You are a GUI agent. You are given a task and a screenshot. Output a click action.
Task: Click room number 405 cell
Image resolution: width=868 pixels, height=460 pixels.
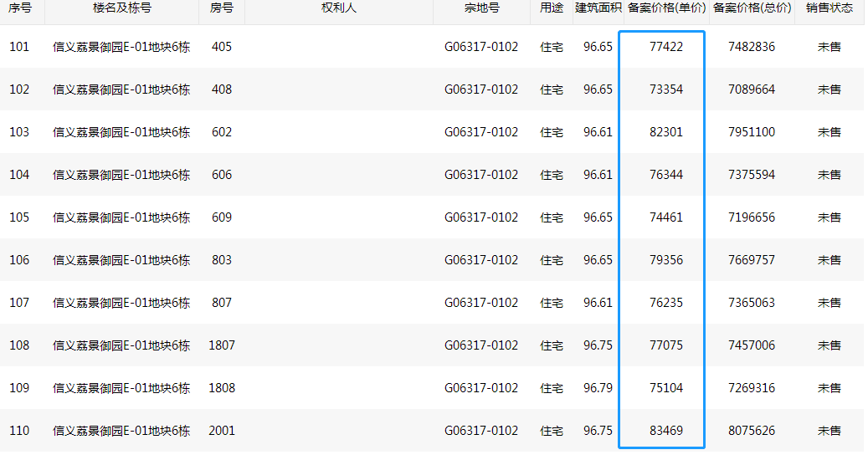click(x=222, y=47)
